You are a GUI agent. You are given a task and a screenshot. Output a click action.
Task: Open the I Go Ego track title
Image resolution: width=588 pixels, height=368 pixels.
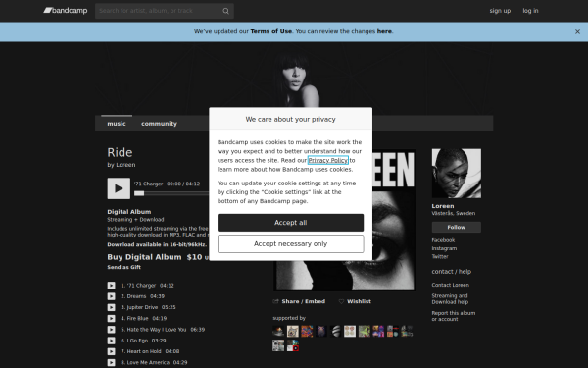tap(137, 341)
